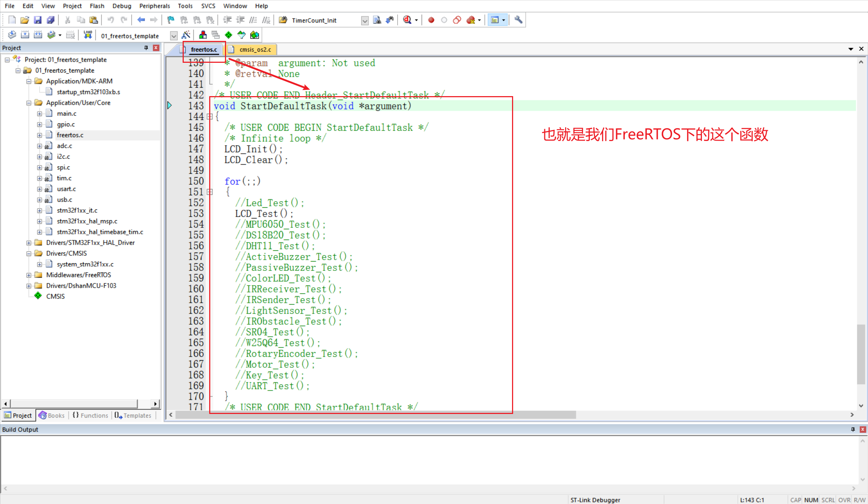Start a debug session with the d-magnifier icon

[x=408, y=20]
